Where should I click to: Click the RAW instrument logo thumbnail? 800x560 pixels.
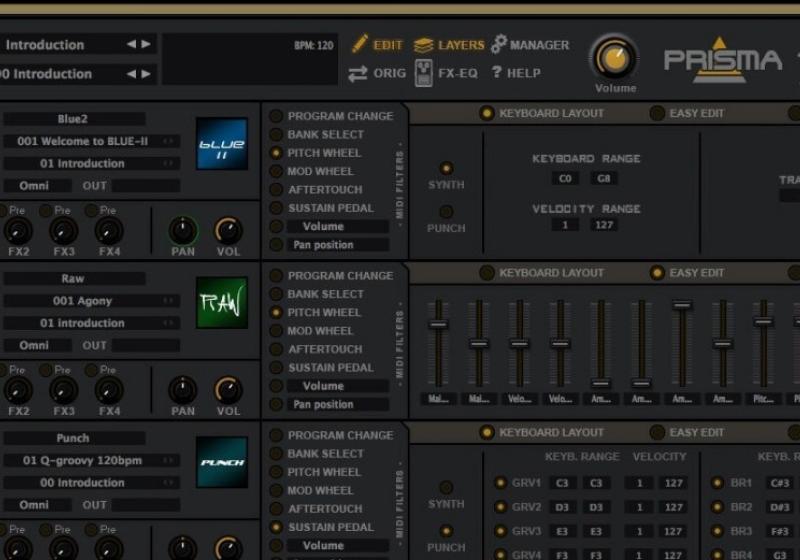(222, 303)
